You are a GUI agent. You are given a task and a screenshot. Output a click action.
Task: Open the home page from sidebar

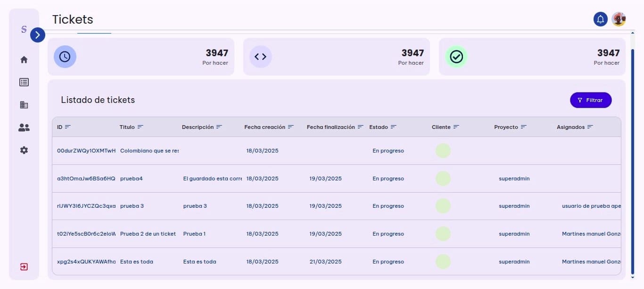coord(24,59)
